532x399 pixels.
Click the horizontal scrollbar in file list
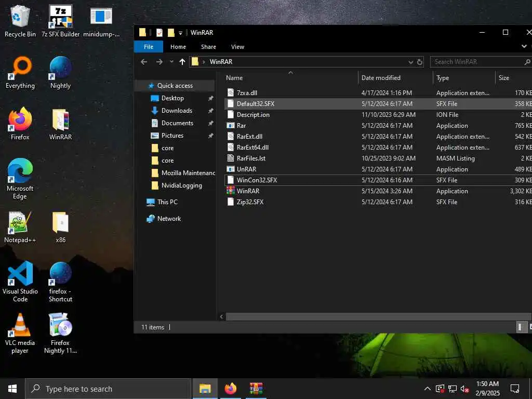379,316
